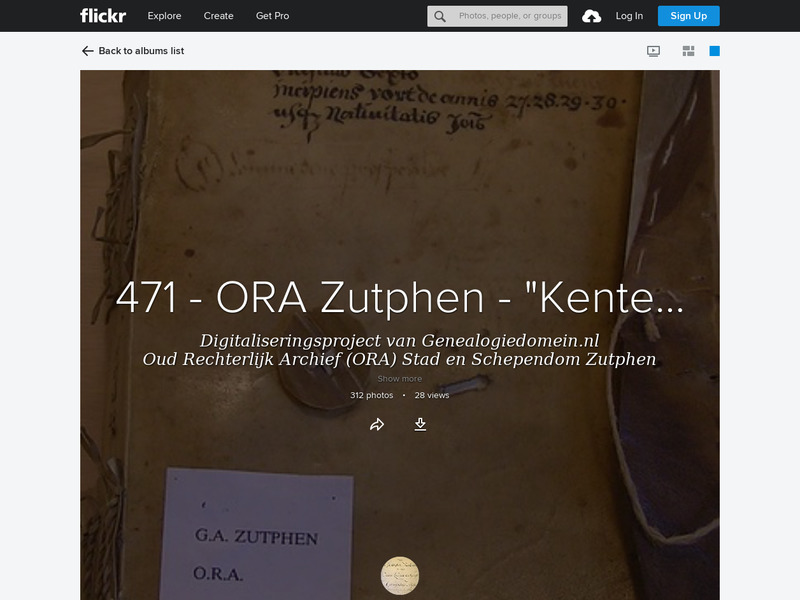800x600 pixels.
Task: Click the 312 photos count
Action: pyautogui.click(x=370, y=394)
